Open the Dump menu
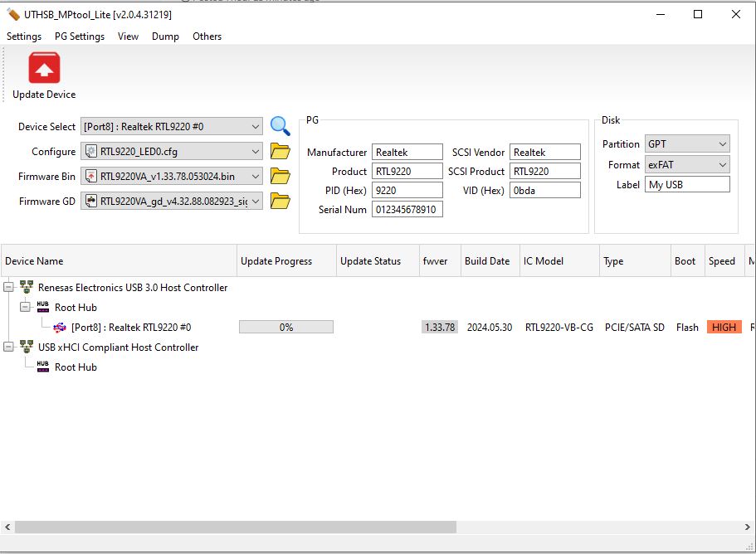Viewport: 756px width, 554px height. tap(165, 36)
